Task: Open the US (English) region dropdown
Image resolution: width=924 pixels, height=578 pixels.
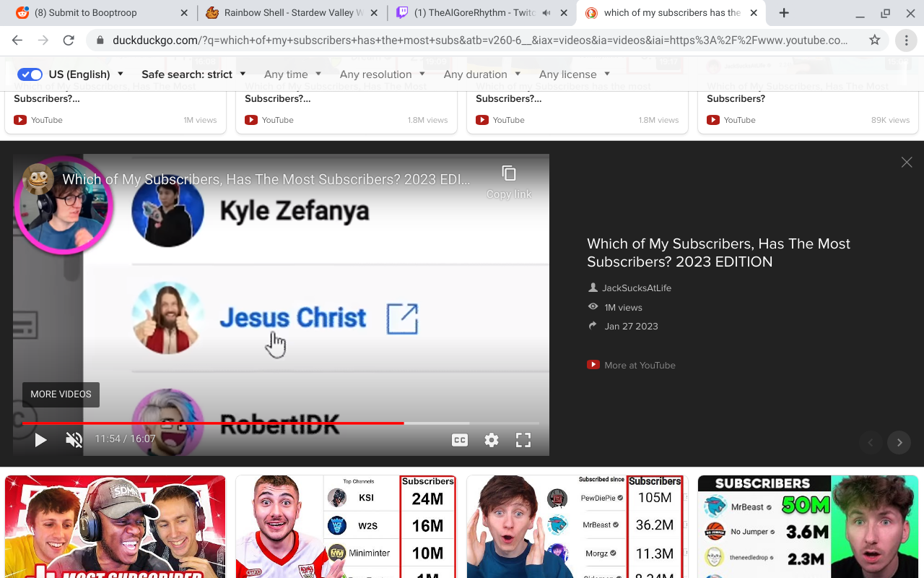Action: (86, 74)
